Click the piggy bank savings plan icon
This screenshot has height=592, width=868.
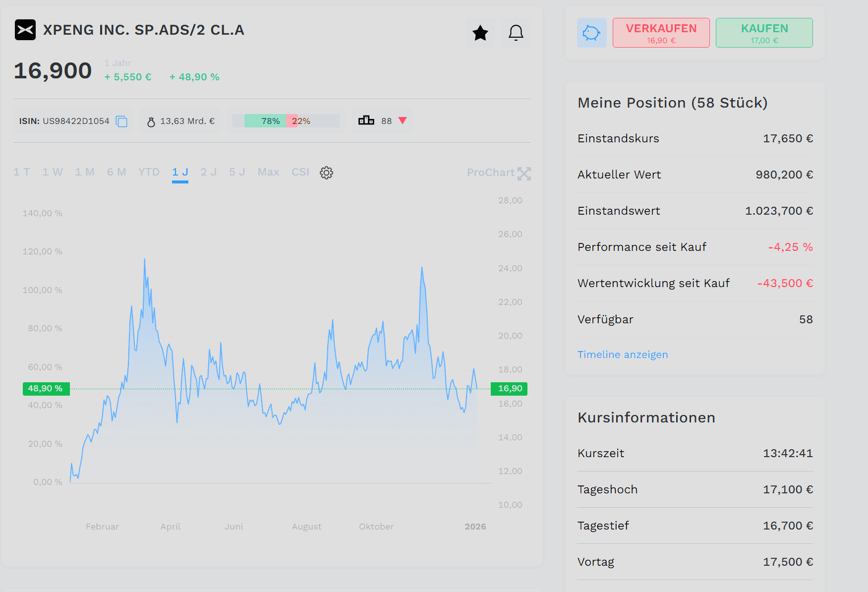point(591,33)
